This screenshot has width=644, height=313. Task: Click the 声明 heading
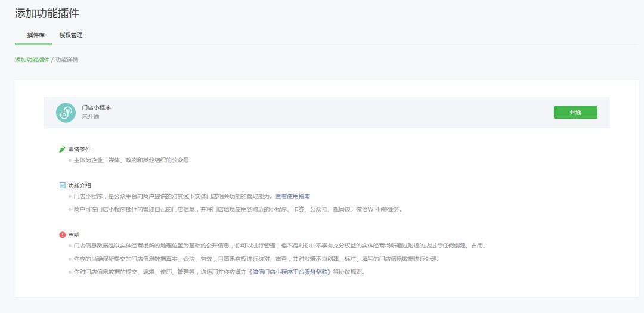coord(74,234)
